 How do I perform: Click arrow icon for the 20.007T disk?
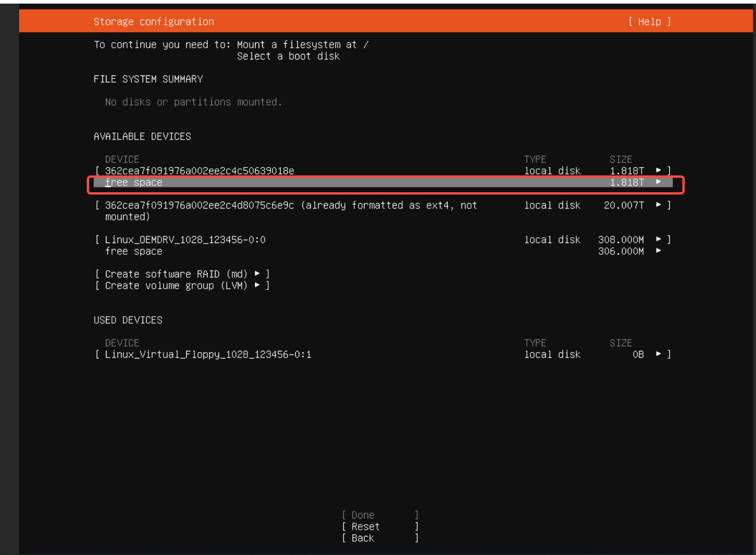pyautogui.click(x=658, y=205)
